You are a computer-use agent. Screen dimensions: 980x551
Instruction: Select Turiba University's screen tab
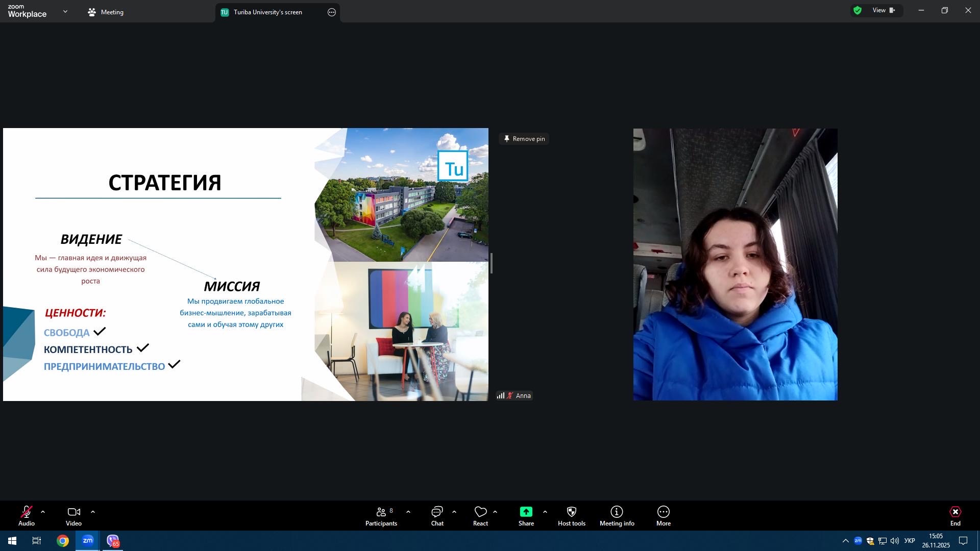[267, 12]
